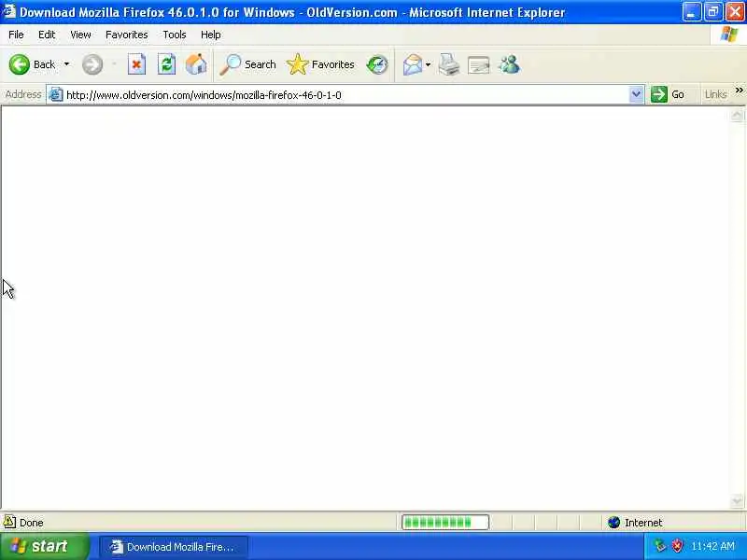Open the Messenger people icon
747x560 pixels.
pos(509,64)
